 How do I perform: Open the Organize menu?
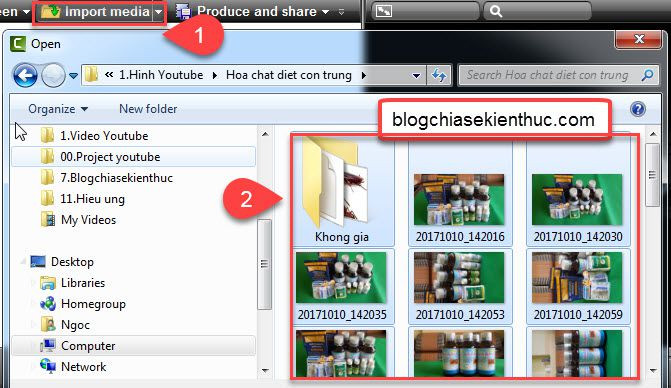(x=58, y=109)
